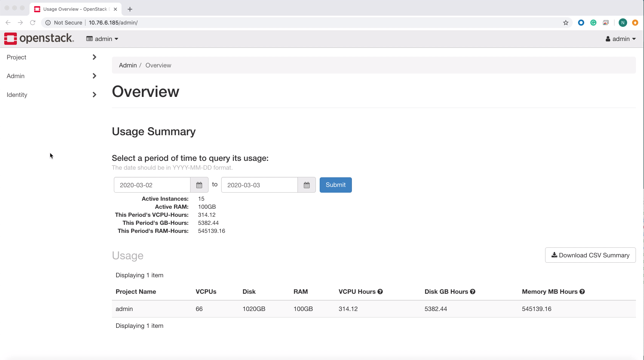Expand the Identity sidebar section
Screen dimensions: 644x360
point(51,95)
